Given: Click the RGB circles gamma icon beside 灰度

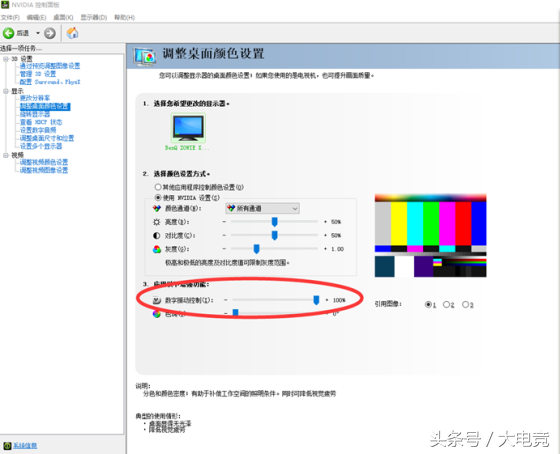Looking at the screenshot, I should click(x=157, y=249).
